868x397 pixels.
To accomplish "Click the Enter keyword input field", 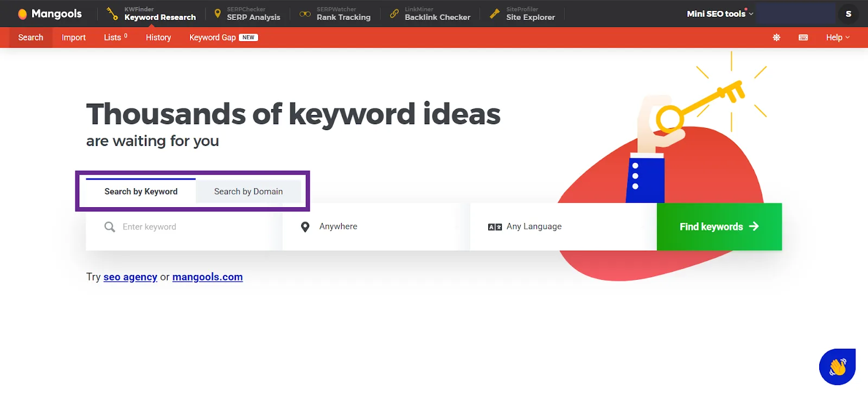I will (184, 227).
